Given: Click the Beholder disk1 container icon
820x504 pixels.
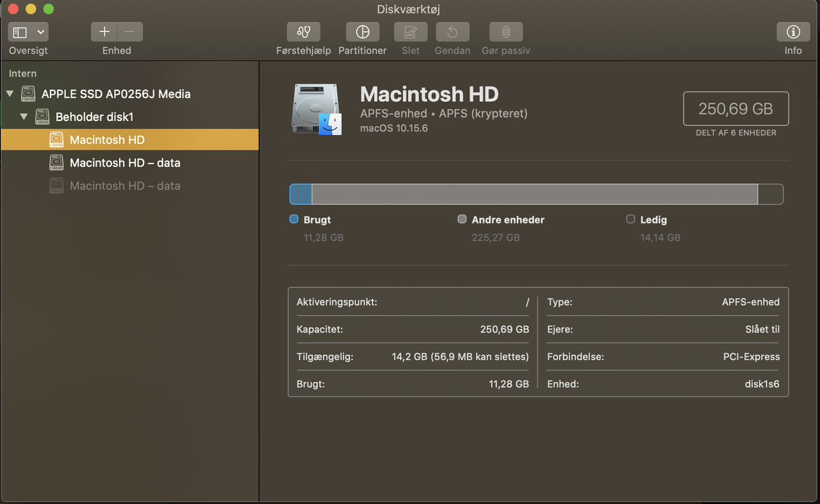Looking at the screenshot, I should click(x=42, y=117).
